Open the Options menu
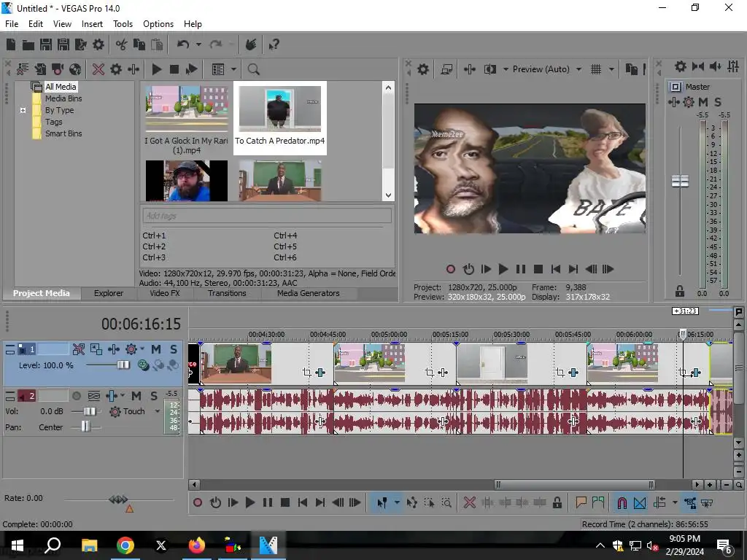The height and width of the screenshot is (560, 747). [158, 24]
